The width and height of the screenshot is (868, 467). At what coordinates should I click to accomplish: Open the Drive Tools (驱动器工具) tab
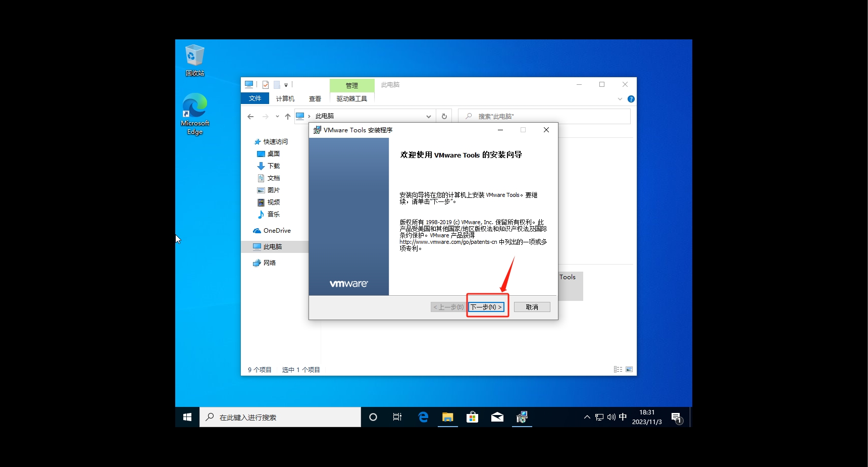pyautogui.click(x=352, y=98)
